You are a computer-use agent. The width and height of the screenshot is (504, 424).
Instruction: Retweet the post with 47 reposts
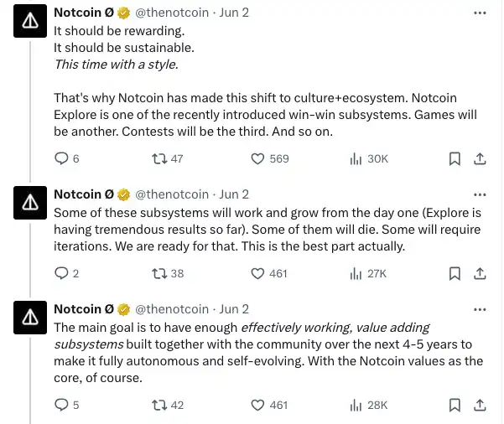click(156, 158)
